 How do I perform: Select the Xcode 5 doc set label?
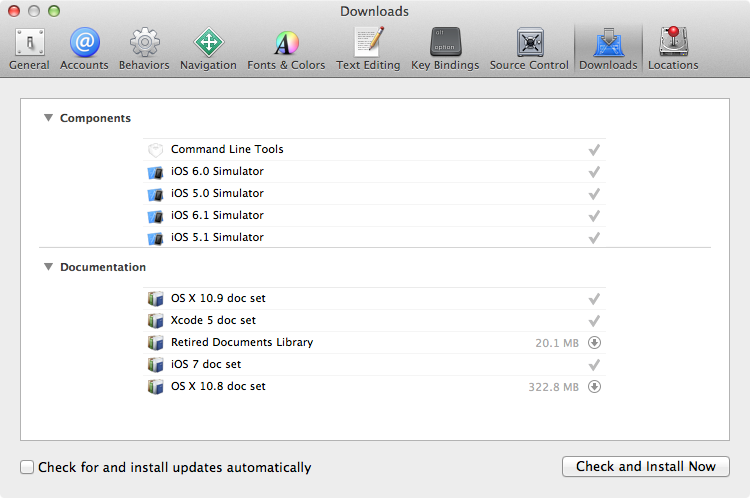pyautogui.click(x=213, y=320)
